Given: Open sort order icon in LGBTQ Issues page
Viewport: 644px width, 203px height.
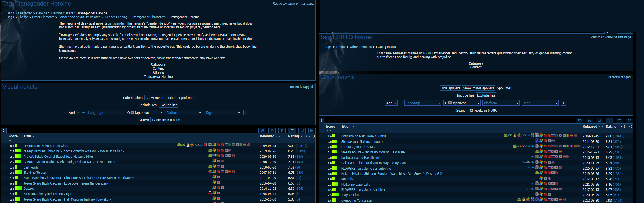Looking at the screenshot, I should 600,121.
